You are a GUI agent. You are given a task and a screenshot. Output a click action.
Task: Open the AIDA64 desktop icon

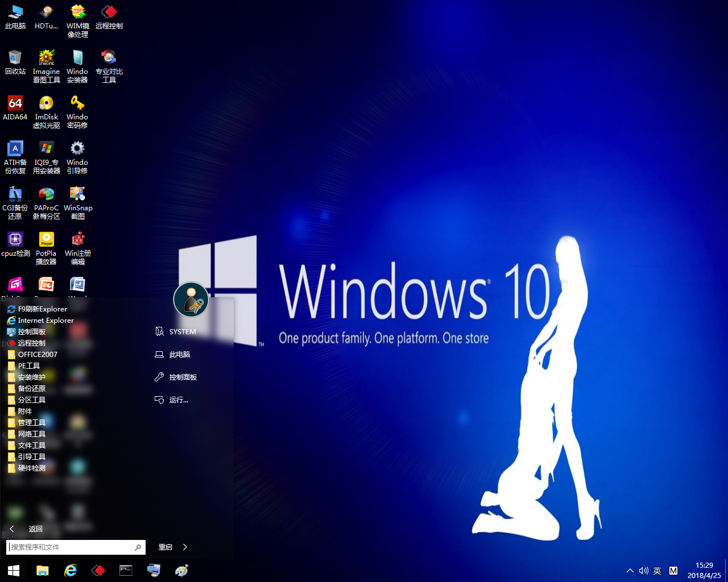[15, 109]
